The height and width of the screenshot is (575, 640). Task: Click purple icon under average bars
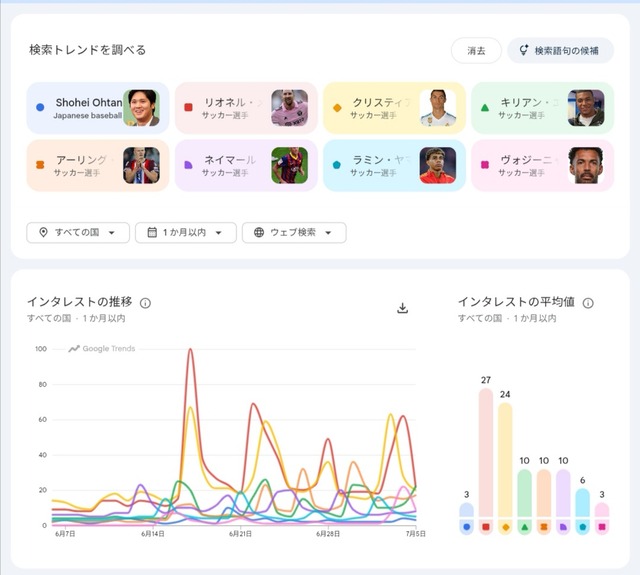(563, 527)
